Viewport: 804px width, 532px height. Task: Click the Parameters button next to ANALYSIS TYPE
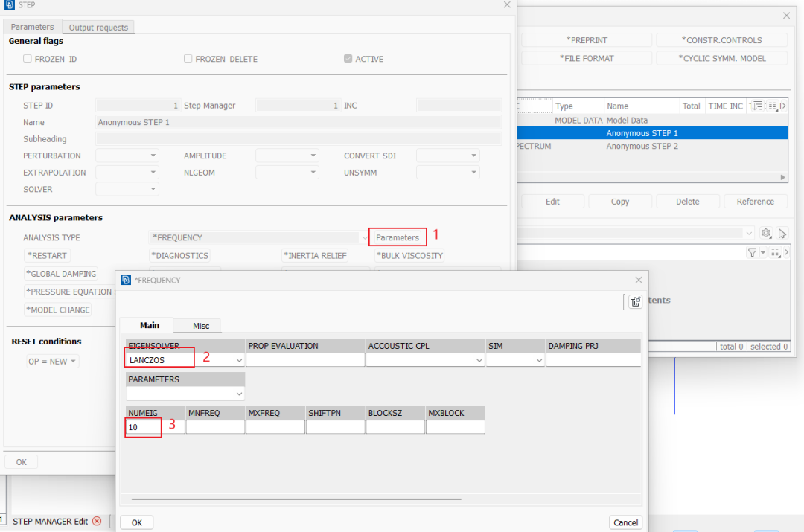tap(398, 237)
